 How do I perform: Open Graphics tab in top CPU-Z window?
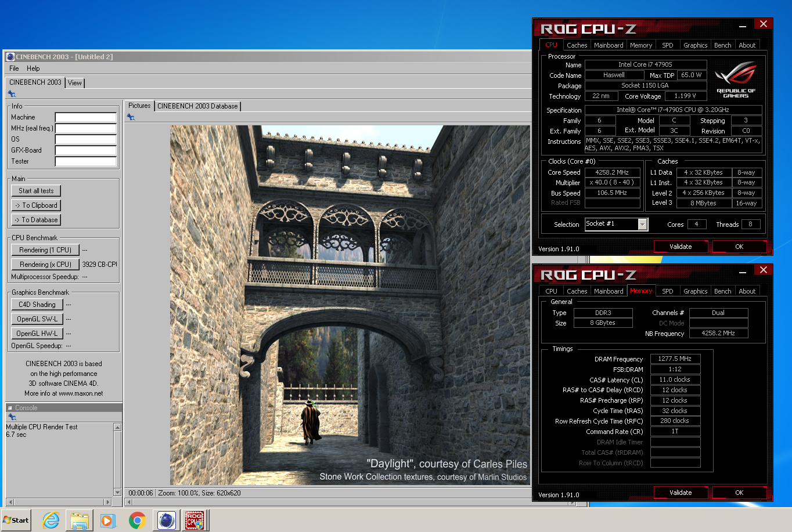click(x=696, y=45)
